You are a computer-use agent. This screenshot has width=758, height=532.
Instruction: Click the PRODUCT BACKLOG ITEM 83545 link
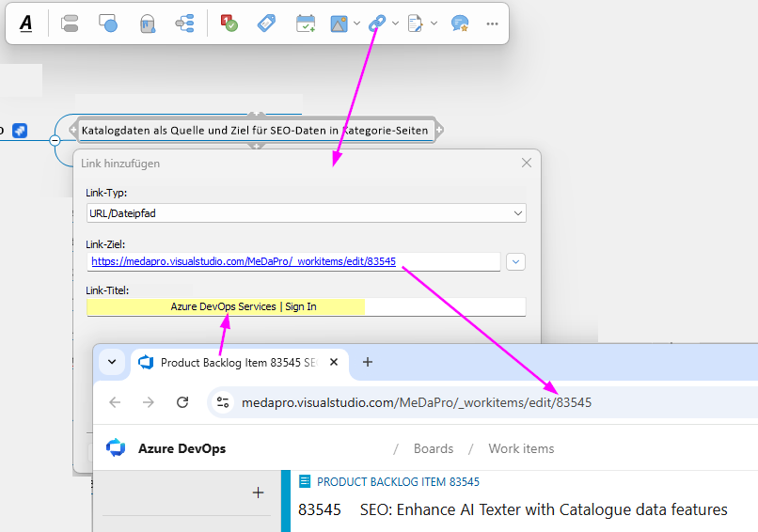(x=398, y=482)
